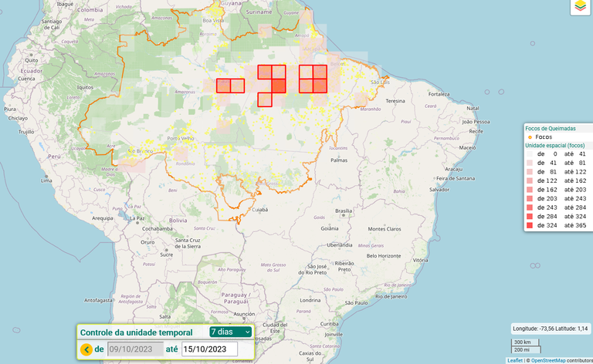593x364 pixels.
Task: Click the 324 to 365 legend swatch
Action: [530, 225]
